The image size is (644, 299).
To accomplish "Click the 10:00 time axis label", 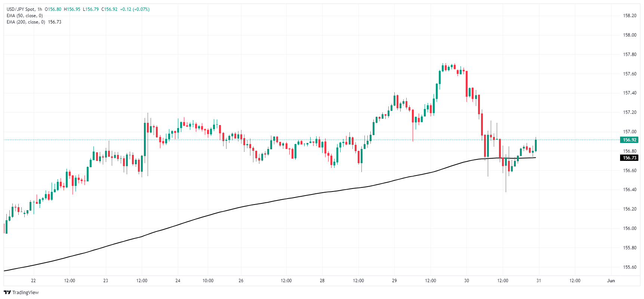I will [x=208, y=281].
